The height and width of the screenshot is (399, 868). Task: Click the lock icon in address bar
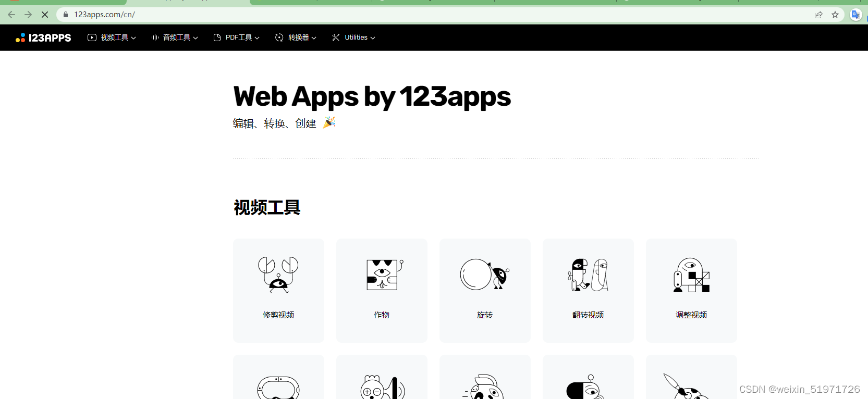pyautogui.click(x=66, y=15)
